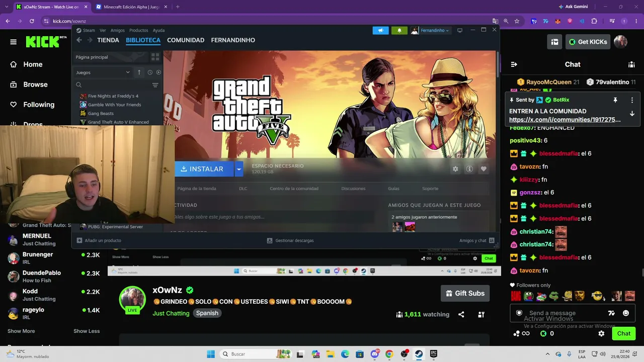This screenshot has height=362, width=644.
Task: Sort library with the up-arrow button
Action: (x=139, y=72)
